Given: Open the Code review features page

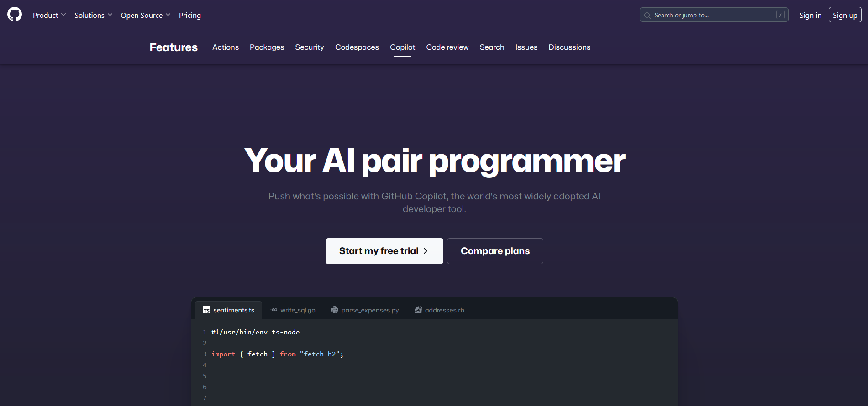Looking at the screenshot, I should point(447,47).
